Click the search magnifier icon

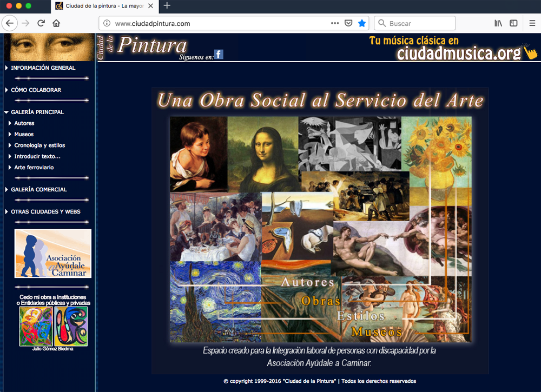381,23
